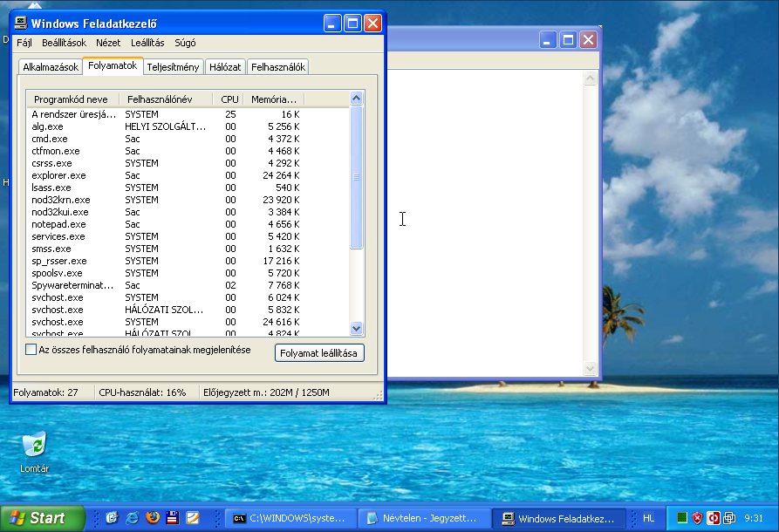779x532 pixels.
Task: Select 'A rendszer üresjá...' idle process row
Action: 188,114
